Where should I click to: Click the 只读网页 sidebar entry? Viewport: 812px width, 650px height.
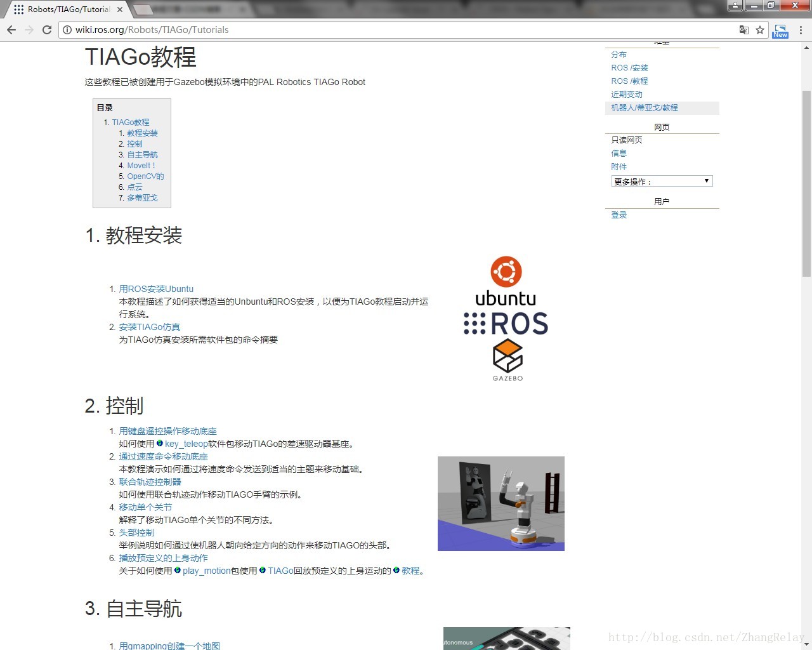627,140
